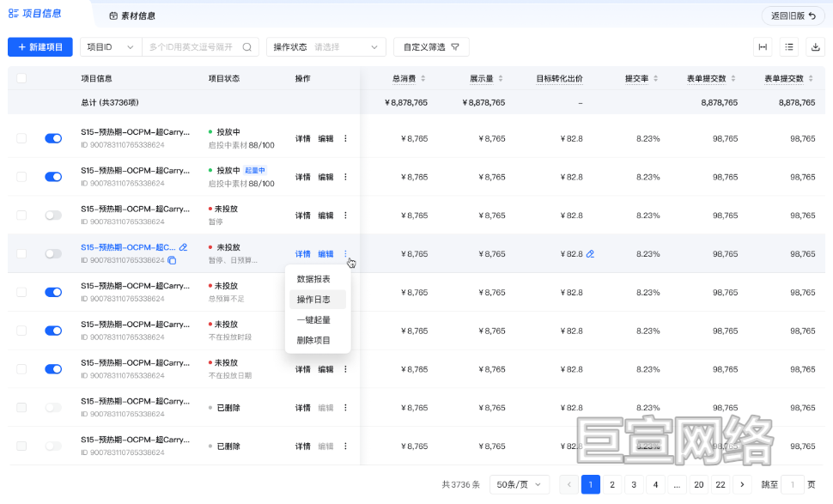Image resolution: width=833 pixels, height=504 pixels.
Task: Open the custom column list icon
Action: (789, 47)
